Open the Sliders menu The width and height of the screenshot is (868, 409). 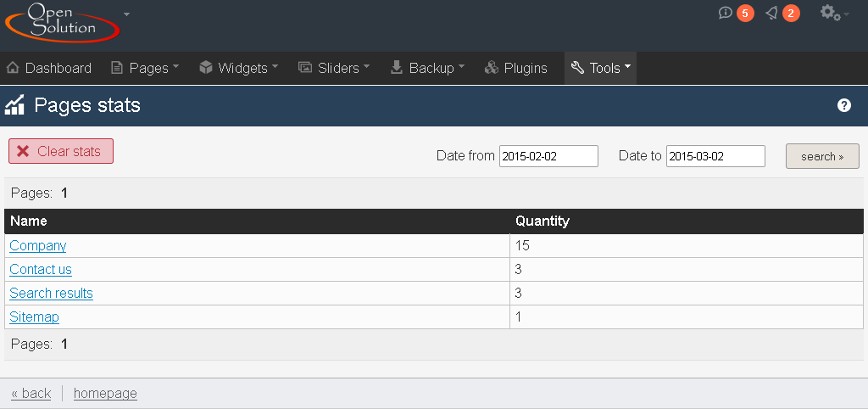click(339, 68)
